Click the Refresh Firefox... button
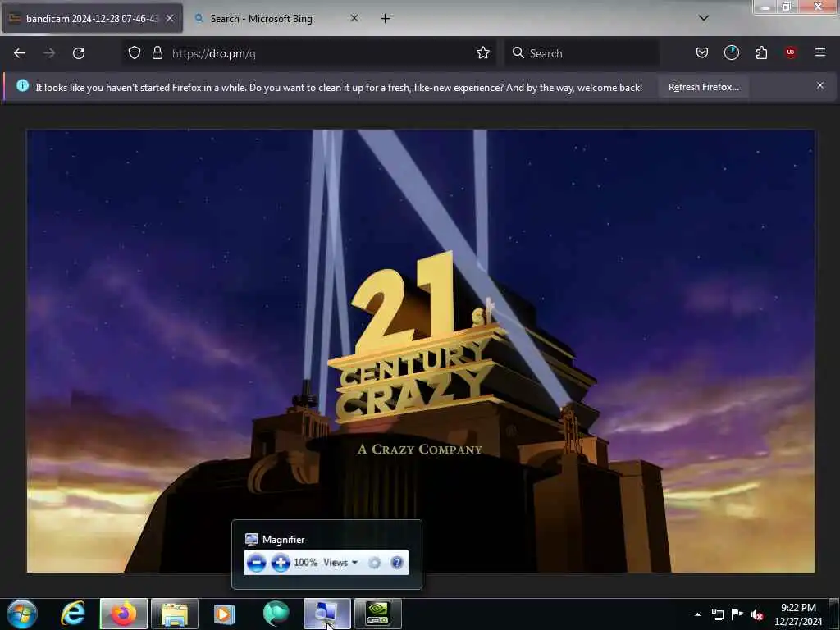This screenshot has width=840, height=630. (x=703, y=87)
